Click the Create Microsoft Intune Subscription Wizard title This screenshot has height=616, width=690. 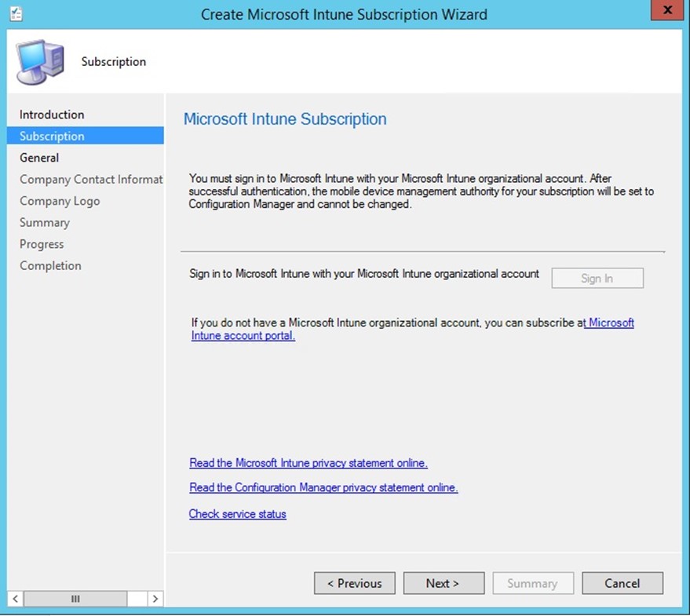[344, 14]
